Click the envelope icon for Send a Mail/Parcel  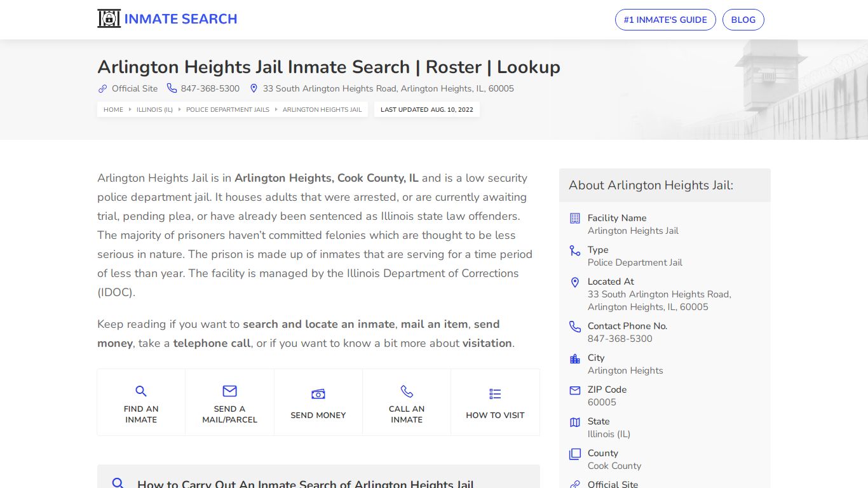[x=229, y=391]
